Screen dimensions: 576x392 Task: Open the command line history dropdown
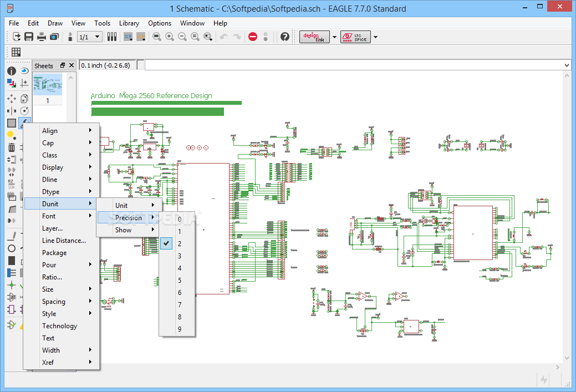[567, 65]
